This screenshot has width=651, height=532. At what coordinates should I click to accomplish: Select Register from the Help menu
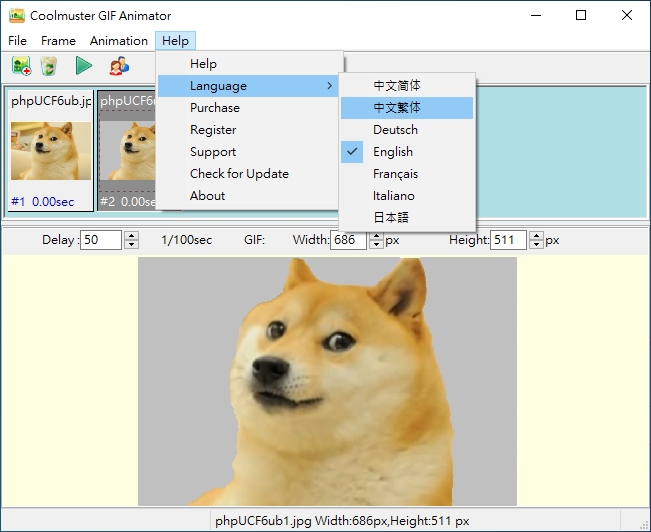247,130
